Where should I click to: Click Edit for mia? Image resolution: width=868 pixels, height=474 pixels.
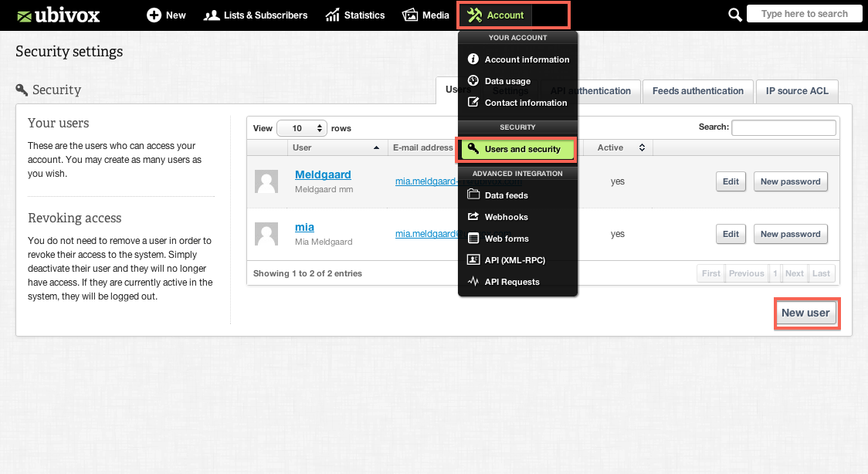pyautogui.click(x=731, y=234)
